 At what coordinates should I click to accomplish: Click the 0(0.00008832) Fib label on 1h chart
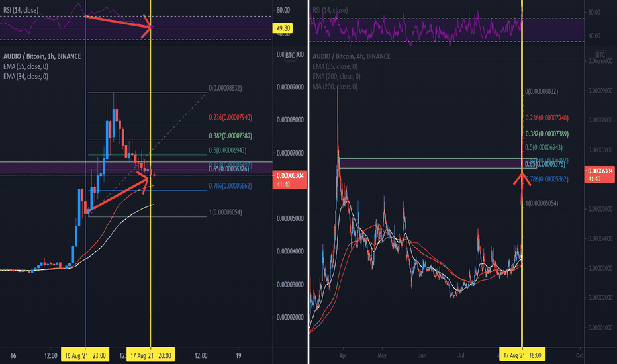[226, 88]
